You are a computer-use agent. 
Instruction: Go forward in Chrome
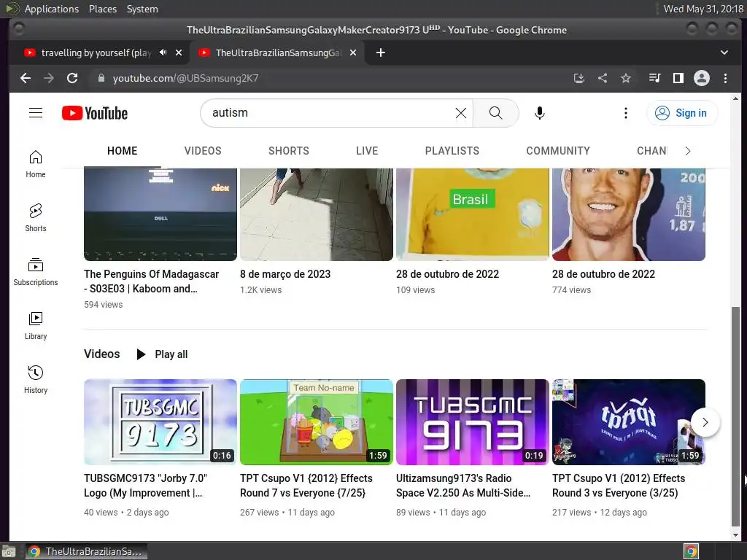click(49, 78)
